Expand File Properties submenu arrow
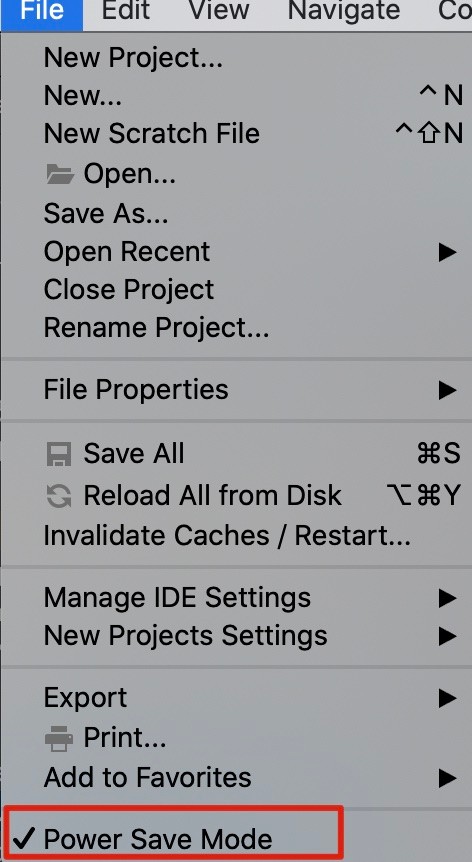This screenshot has width=472, height=862. tap(448, 390)
